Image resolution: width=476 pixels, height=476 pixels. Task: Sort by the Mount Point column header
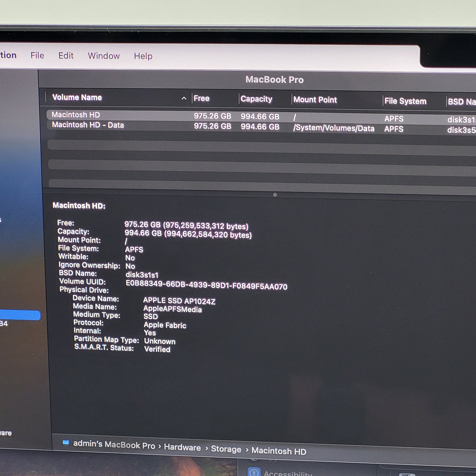(x=315, y=100)
